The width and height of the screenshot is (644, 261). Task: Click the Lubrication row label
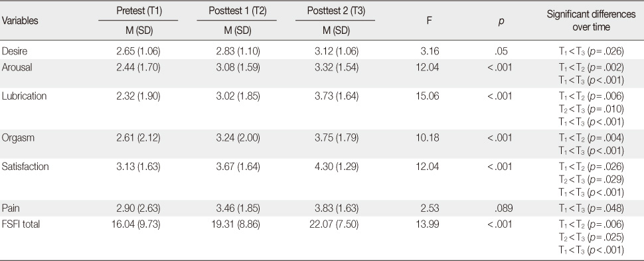click(24, 96)
